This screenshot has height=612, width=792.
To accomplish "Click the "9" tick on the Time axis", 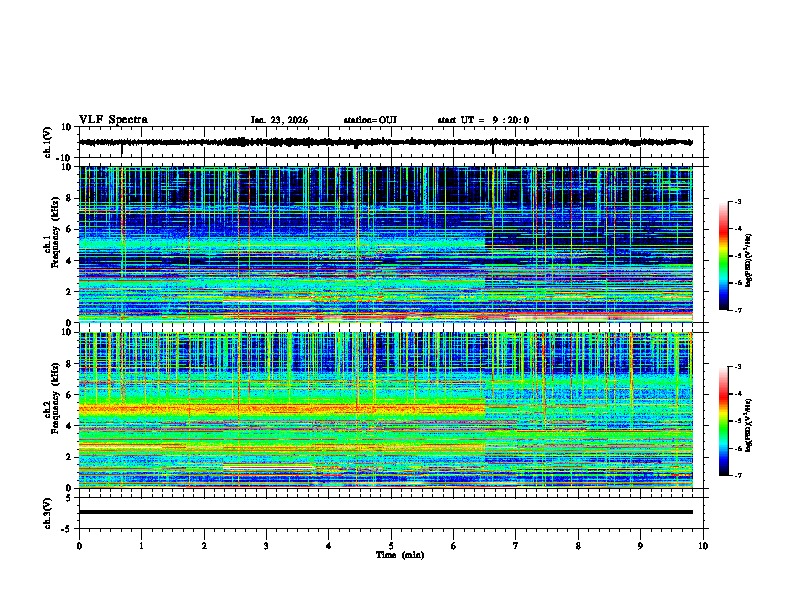I will [640, 546].
